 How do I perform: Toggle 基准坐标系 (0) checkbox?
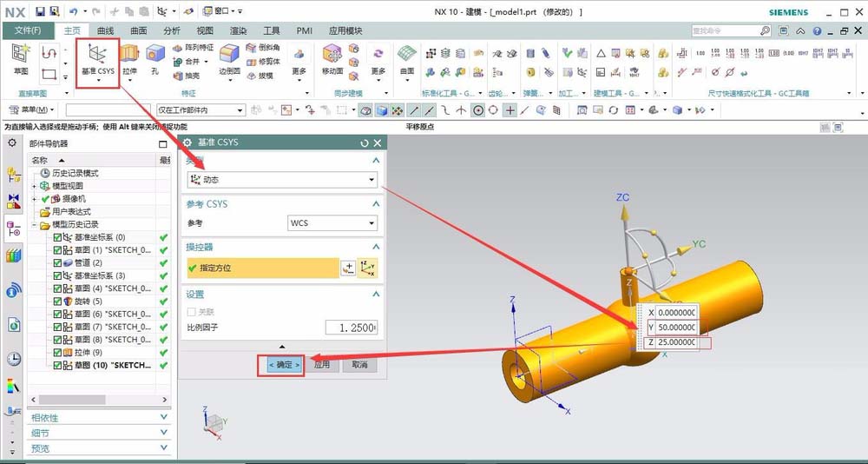[57, 237]
